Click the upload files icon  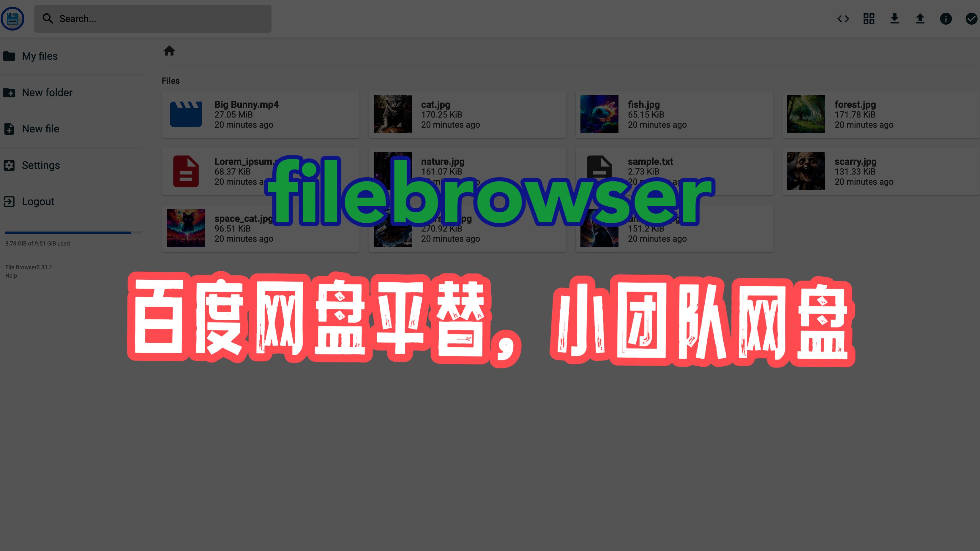[x=920, y=18]
